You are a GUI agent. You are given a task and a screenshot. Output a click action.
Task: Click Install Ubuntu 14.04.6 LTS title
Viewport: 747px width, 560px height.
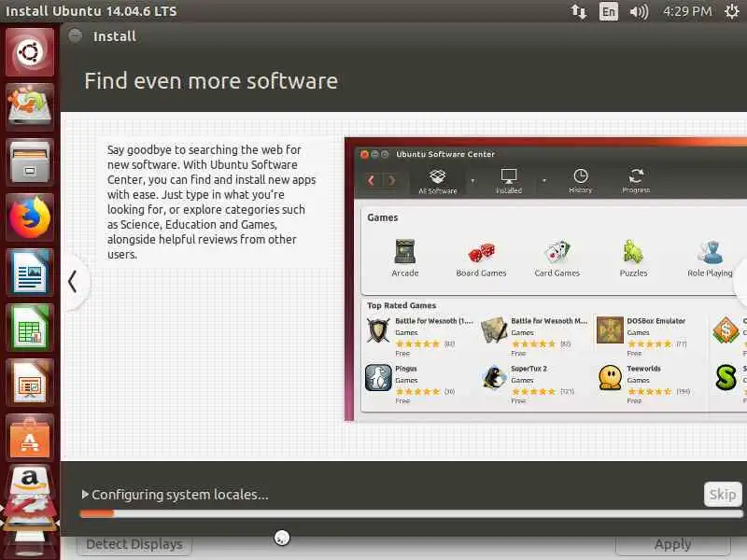click(x=91, y=11)
